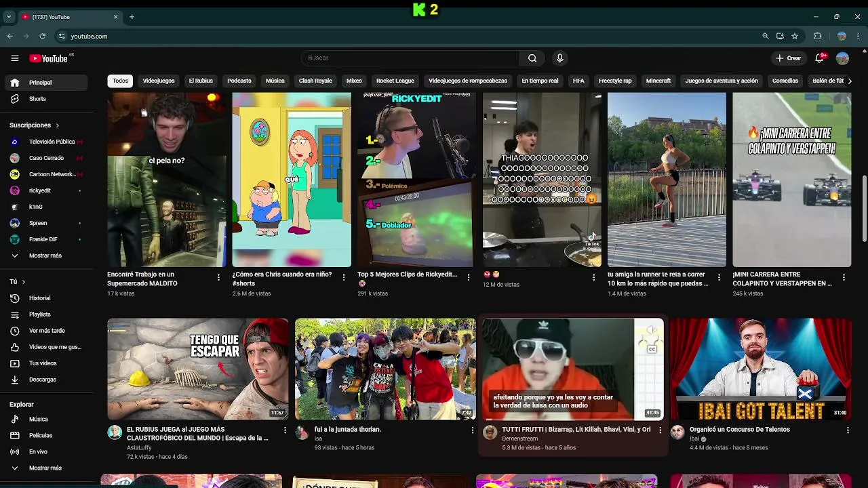Select the Freestyle rap filter chip
The width and height of the screenshot is (868, 488).
point(615,81)
